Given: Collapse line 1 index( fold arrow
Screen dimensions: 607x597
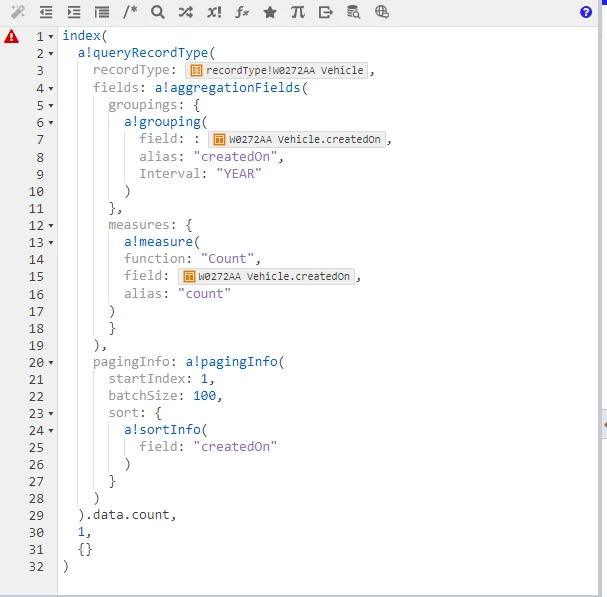Looking at the screenshot, I should click(51, 37).
